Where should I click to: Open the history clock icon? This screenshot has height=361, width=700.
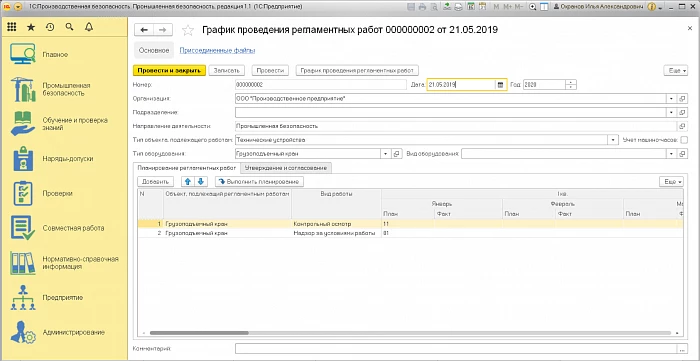coord(50,27)
